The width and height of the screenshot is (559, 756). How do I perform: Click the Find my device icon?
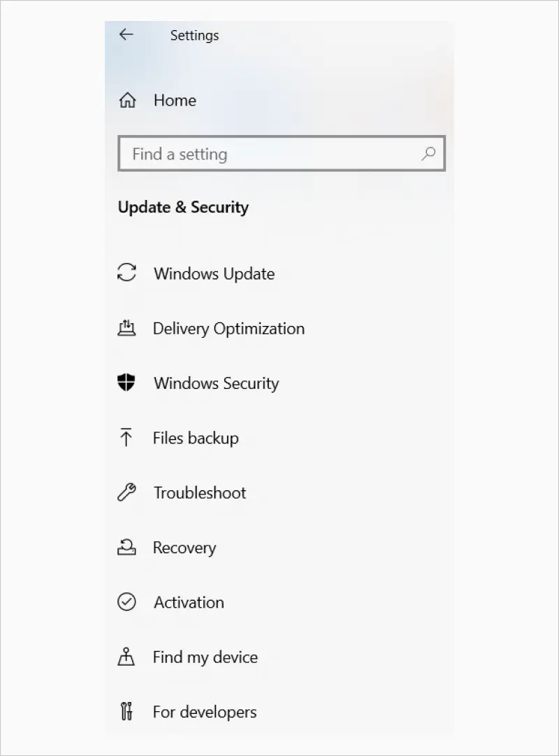coord(127,657)
